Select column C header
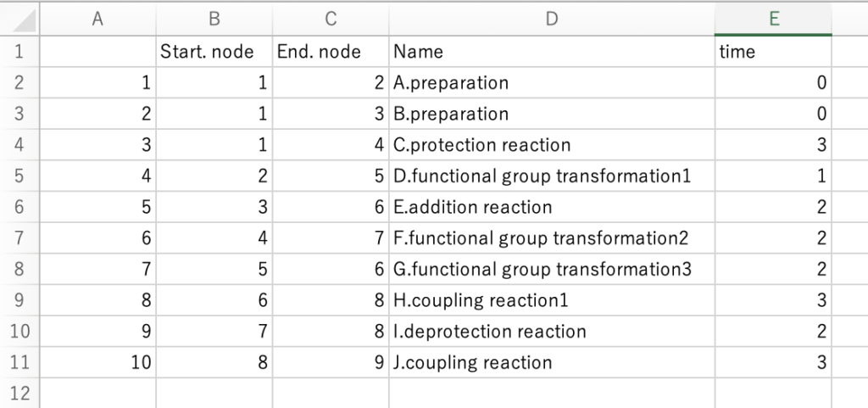Screen dimensions: 868x408 (x=330, y=20)
